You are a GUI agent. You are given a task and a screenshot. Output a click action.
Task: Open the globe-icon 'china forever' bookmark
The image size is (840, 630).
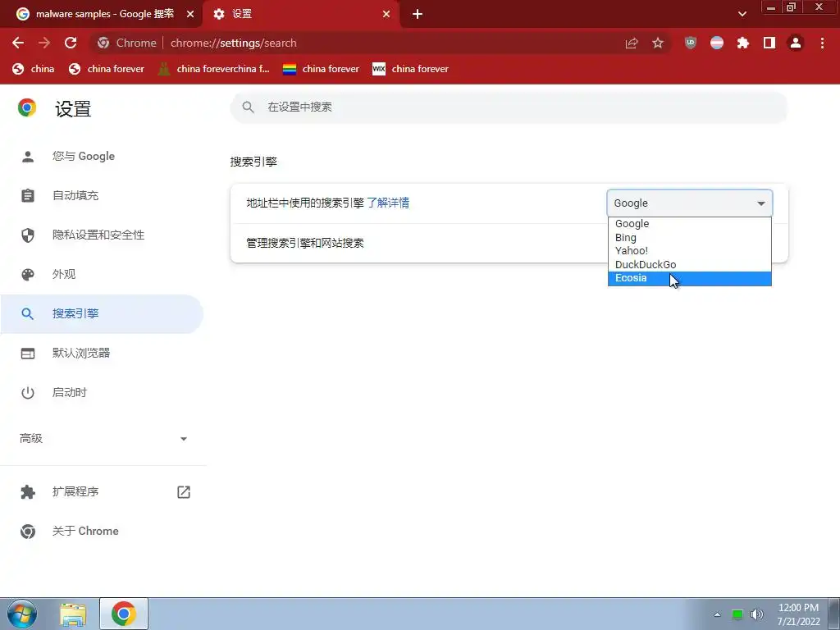(x=107, y=69)
